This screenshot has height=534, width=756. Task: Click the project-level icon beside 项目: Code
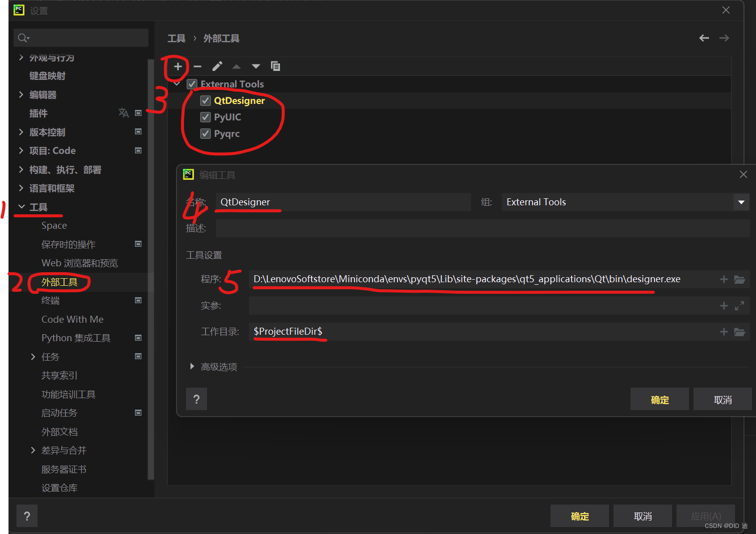(138, 150)
